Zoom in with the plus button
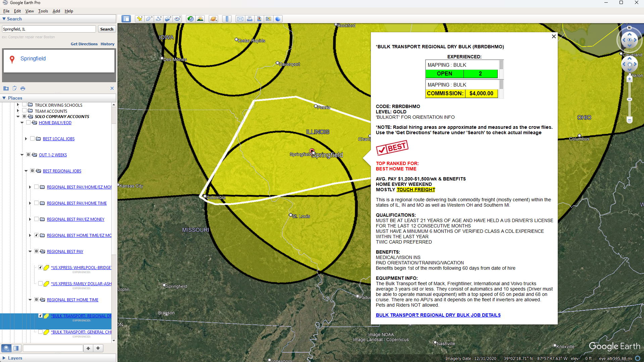This screenshot has height=362, width=644. pyautogui.click(x=630, y=79)
